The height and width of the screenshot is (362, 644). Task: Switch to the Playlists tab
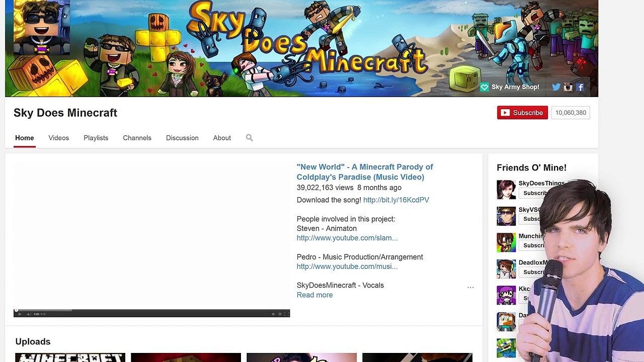[x=96, y=138]
